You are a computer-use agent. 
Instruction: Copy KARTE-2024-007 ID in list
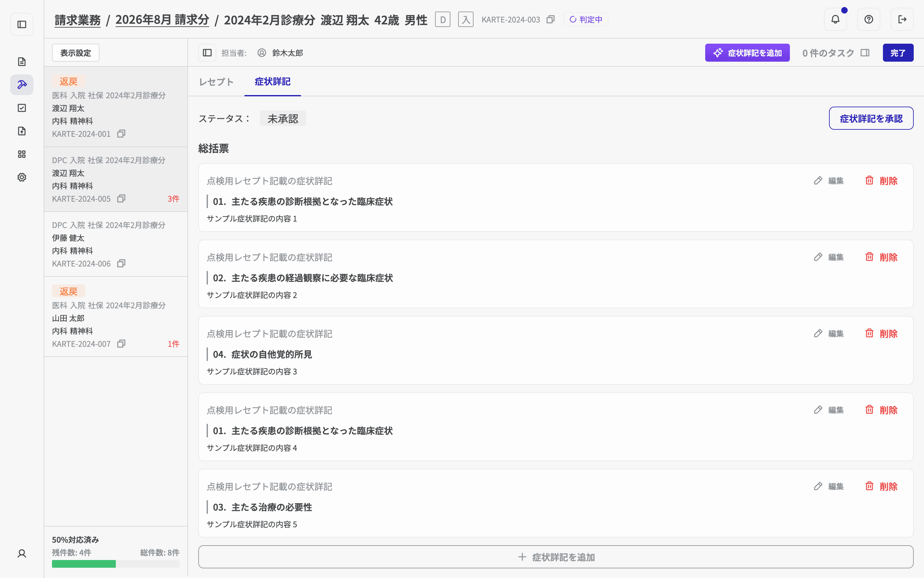(x=121, y=344)
